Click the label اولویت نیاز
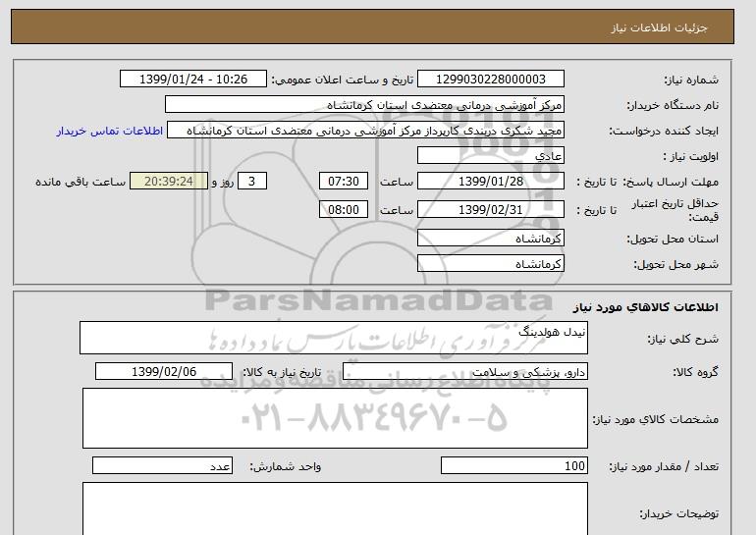Screen dimensions: 756x535 pyautogui.click(x=691, y=156)
